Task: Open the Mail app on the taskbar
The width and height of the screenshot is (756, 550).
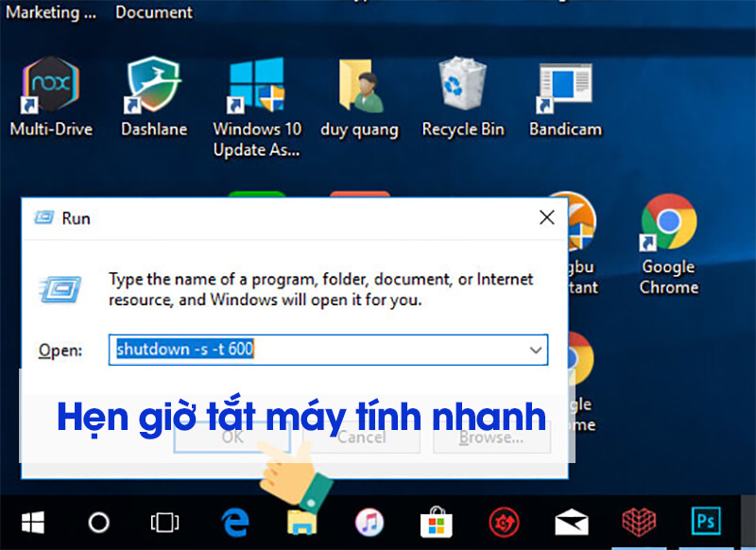Action: click(571, 521)
